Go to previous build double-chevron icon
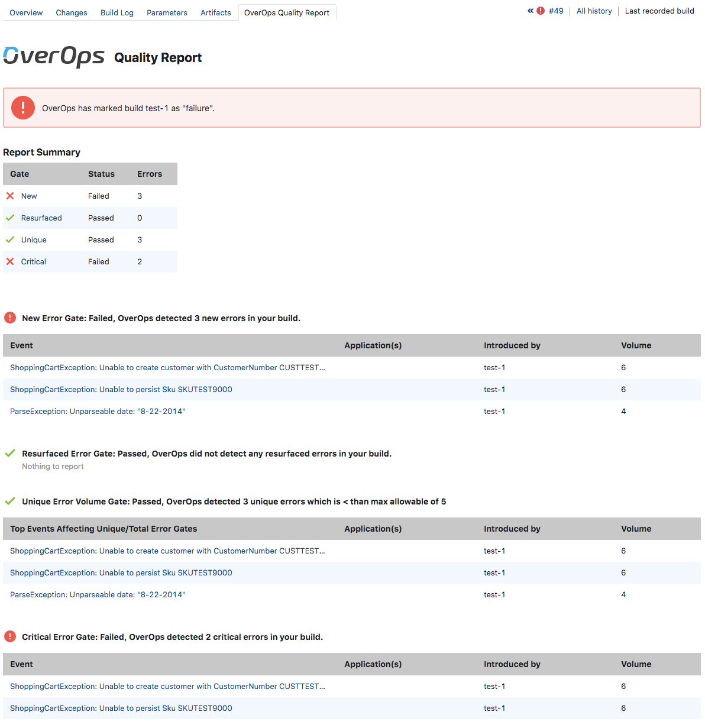Viewport: 705px width, 728px height. pyautogui.click(x=531, y=11)
